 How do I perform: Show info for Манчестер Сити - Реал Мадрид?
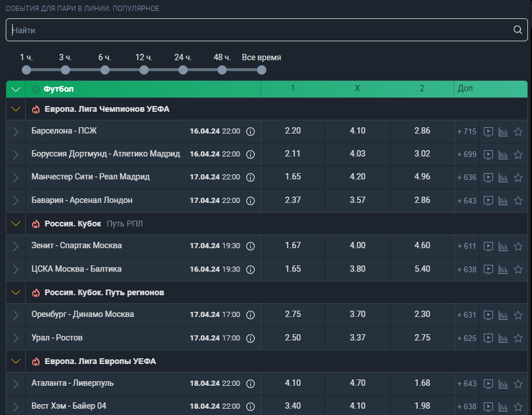pyautogui.click(x=250, y=177)
